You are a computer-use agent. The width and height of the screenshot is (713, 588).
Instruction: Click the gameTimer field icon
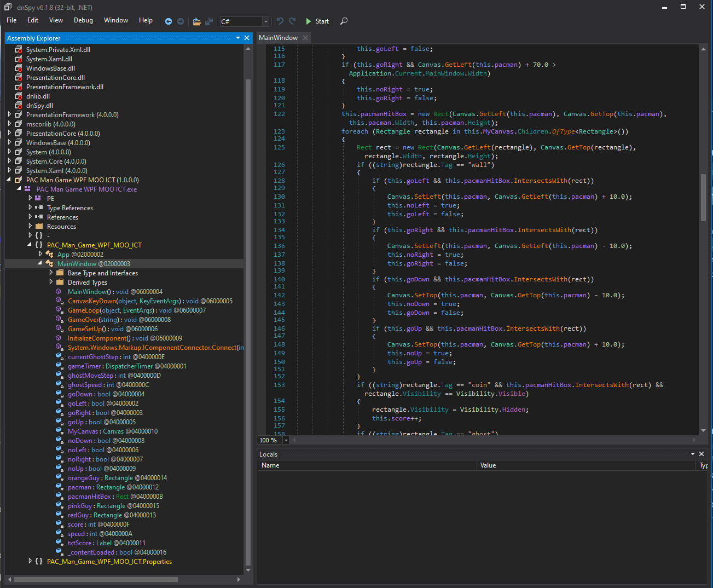point(59,366)
